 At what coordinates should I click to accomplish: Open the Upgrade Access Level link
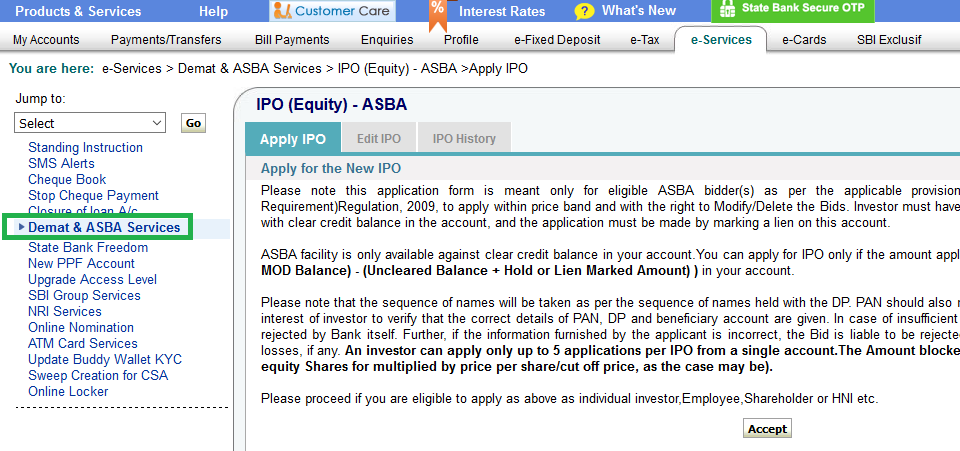point(92,279)
